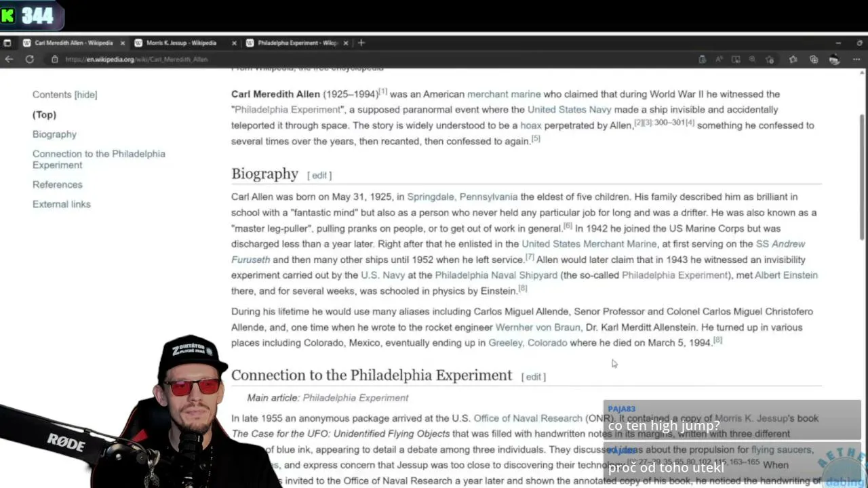Open citation [7] after left service
Viewport: 868px width, 488px height.
(x=530, y=257)
